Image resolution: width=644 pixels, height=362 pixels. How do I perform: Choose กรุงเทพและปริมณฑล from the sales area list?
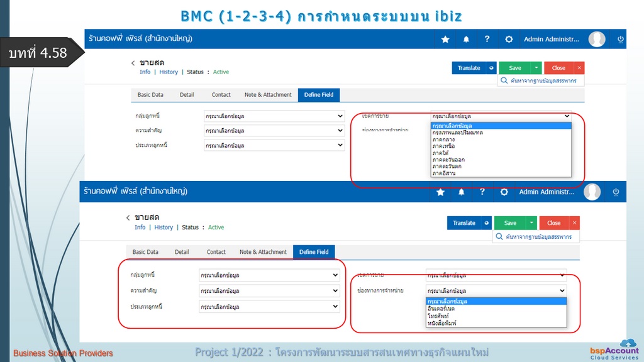[x=501, y=133]
